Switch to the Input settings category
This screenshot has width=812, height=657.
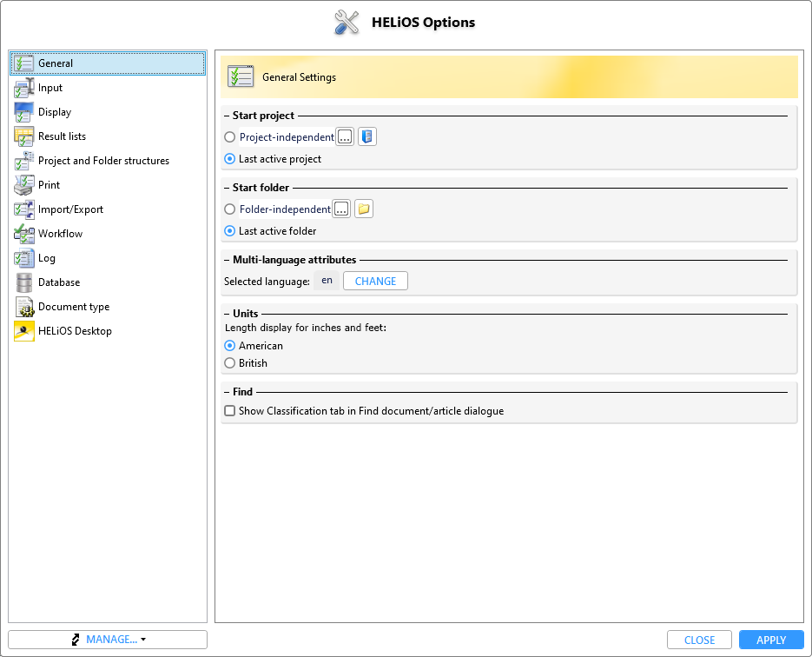click(x=108, y=88)
